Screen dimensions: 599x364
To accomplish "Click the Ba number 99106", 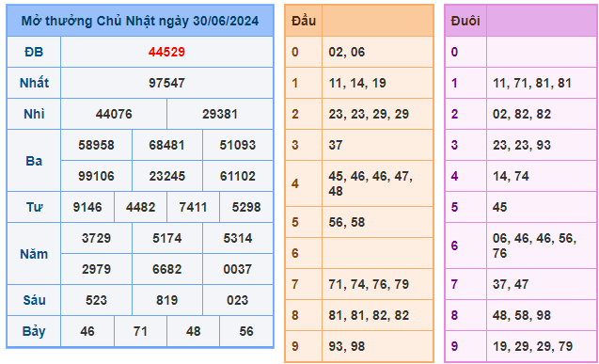I will [96, 176].
